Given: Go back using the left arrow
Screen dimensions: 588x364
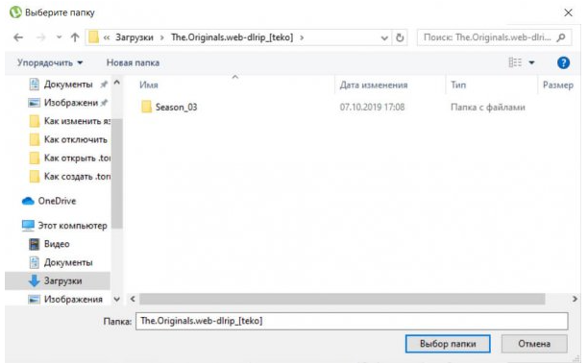Looking at the screenshot, I should (x=18, y=37).
